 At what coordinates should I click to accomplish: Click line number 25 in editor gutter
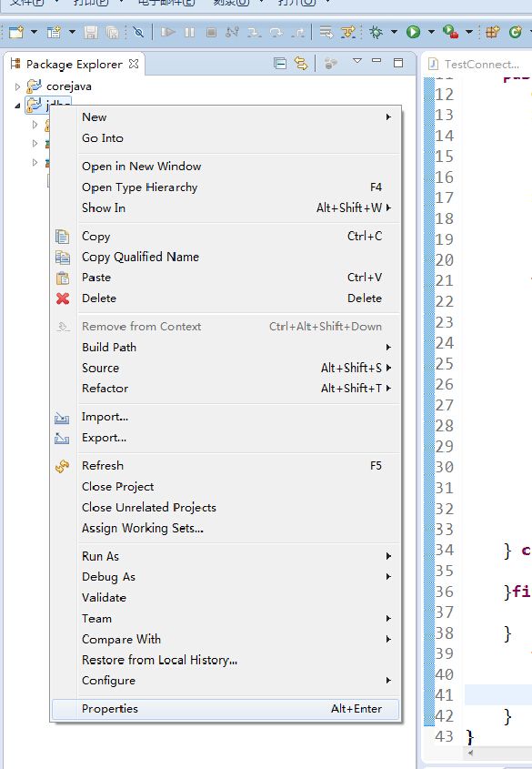pos(445,364)
